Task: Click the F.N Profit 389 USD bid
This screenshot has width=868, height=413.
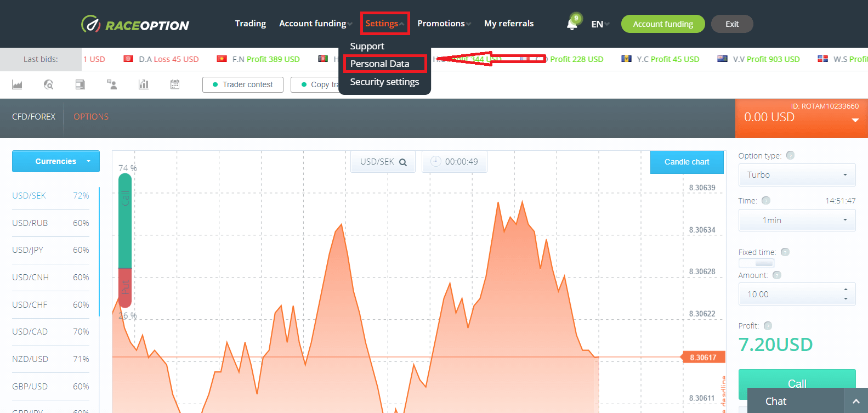Action: [258, 59]
